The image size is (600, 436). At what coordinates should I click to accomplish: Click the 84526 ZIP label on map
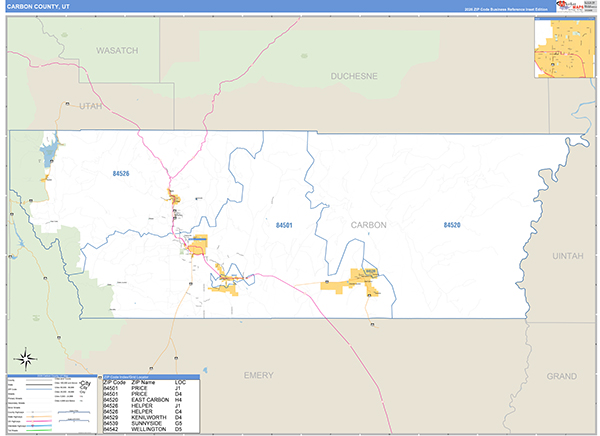[x=121, y=173]
